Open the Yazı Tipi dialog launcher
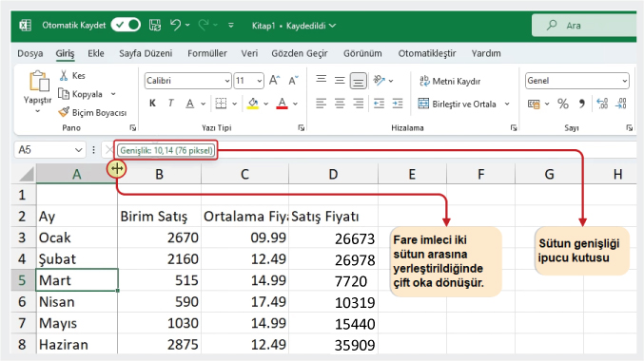 click(x=301, y=128)
